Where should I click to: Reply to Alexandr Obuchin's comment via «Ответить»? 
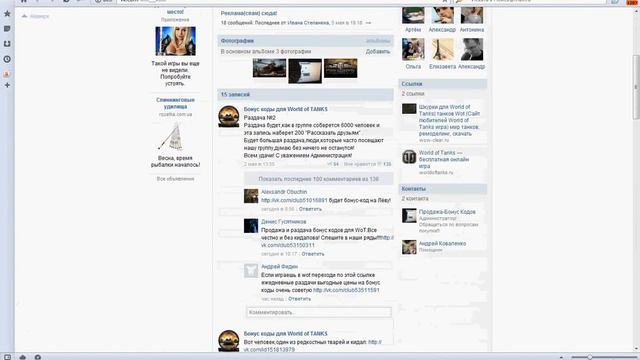click(x=310, y=209)
